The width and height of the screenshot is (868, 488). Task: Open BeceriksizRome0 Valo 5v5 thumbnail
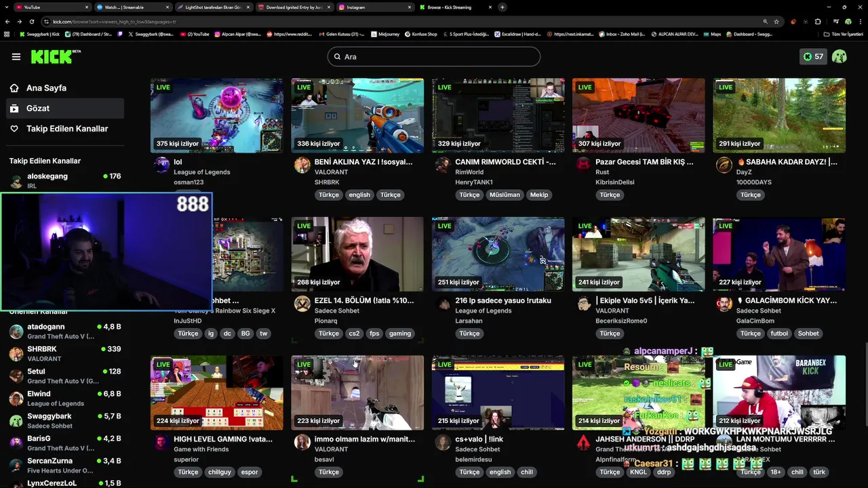[x=638, y=254]
